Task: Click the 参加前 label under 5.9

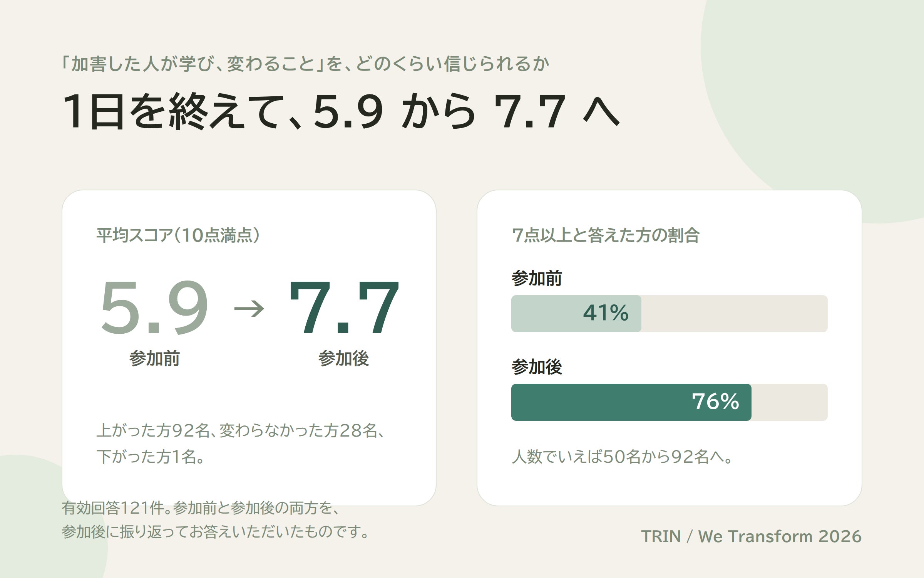Action: [154, 359]
